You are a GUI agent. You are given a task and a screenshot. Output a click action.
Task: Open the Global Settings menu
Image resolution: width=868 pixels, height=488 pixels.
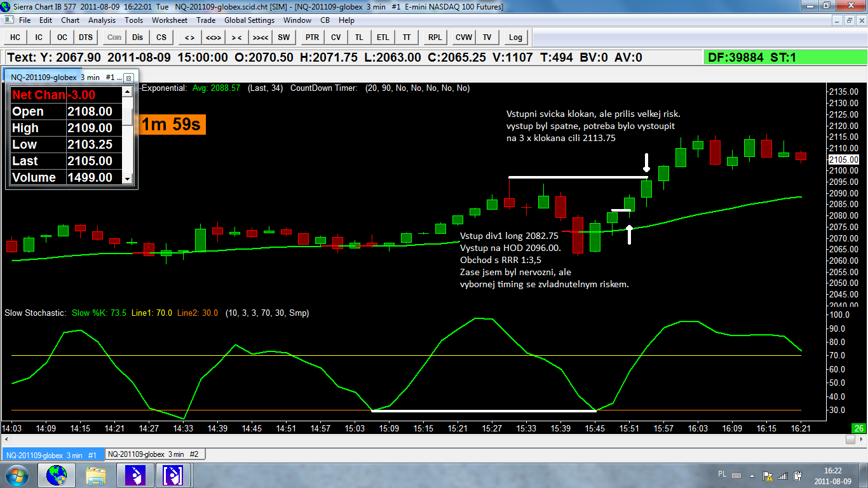point(249,20)
